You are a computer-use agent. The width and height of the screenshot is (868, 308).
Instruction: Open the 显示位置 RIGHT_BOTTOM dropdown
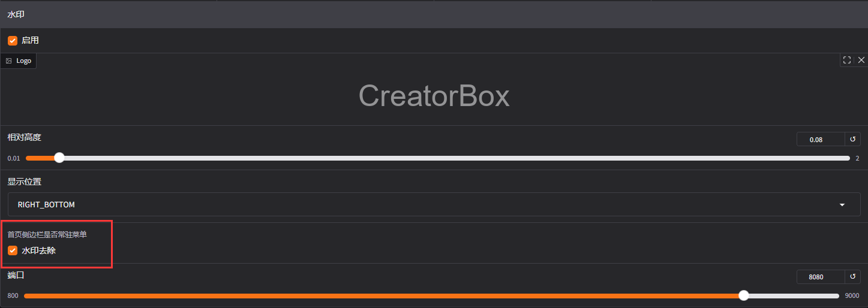[434, 204]
